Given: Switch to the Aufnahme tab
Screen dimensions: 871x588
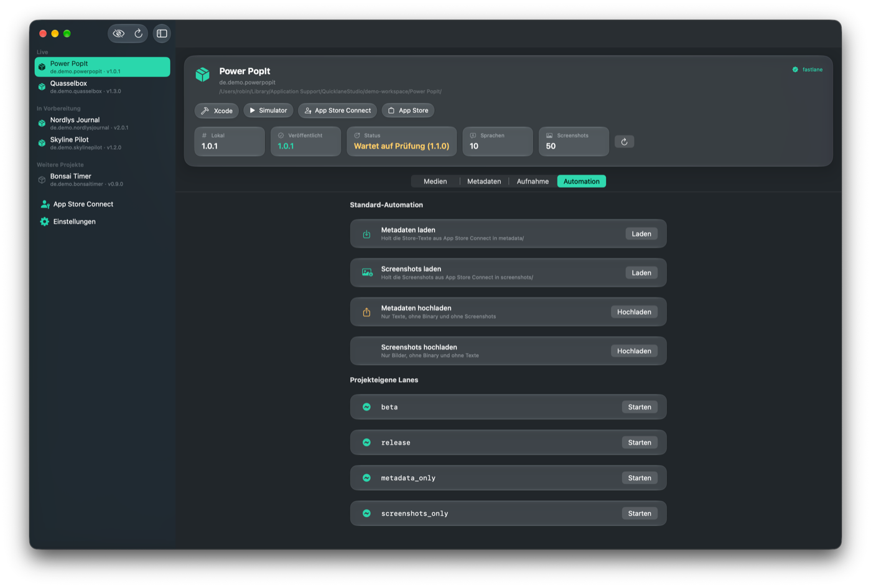Looking at the screenshot, I should tap(533, 182).
